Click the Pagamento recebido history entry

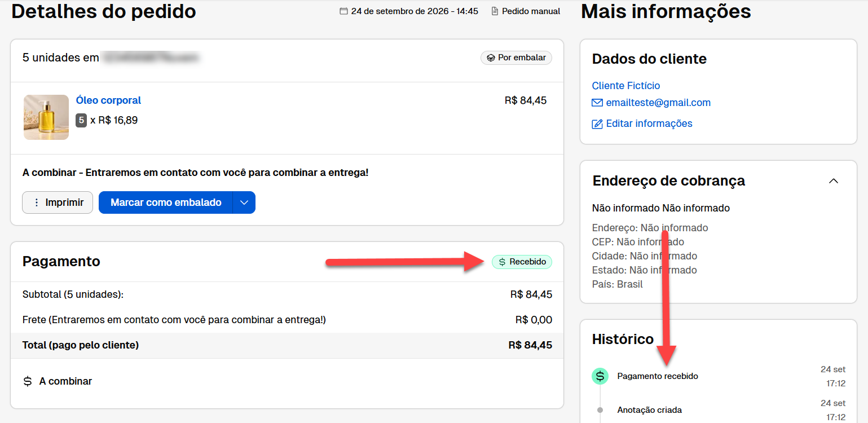(x=658, y=376)
